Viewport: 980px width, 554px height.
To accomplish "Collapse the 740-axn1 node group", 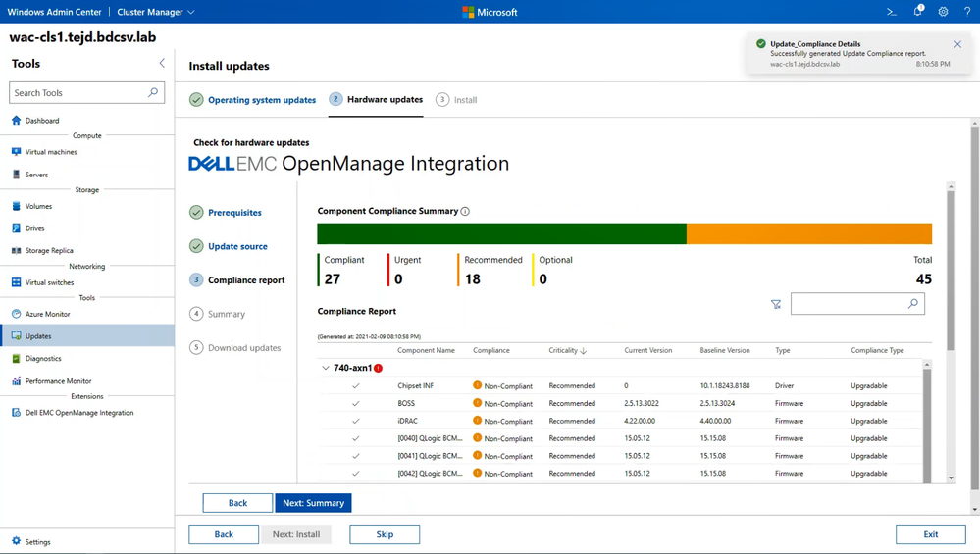I will 325,368.
